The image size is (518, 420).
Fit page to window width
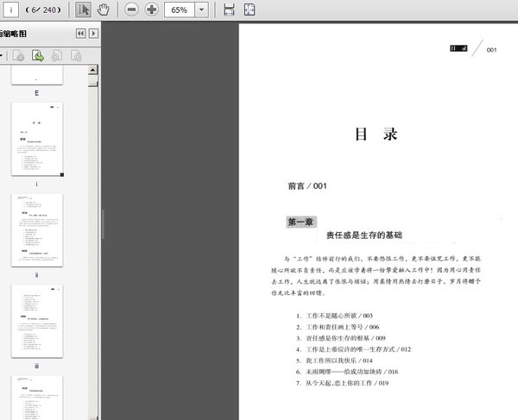(x=229, y=9)
